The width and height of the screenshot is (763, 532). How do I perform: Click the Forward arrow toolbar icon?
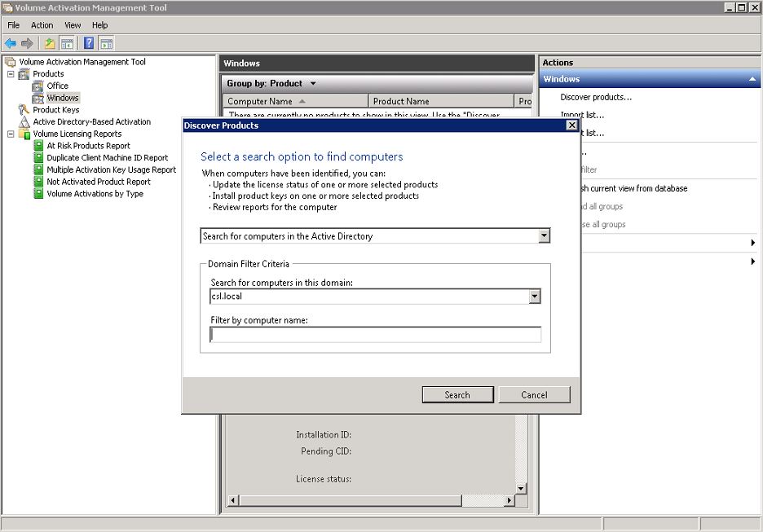click(x=27, y=43)
